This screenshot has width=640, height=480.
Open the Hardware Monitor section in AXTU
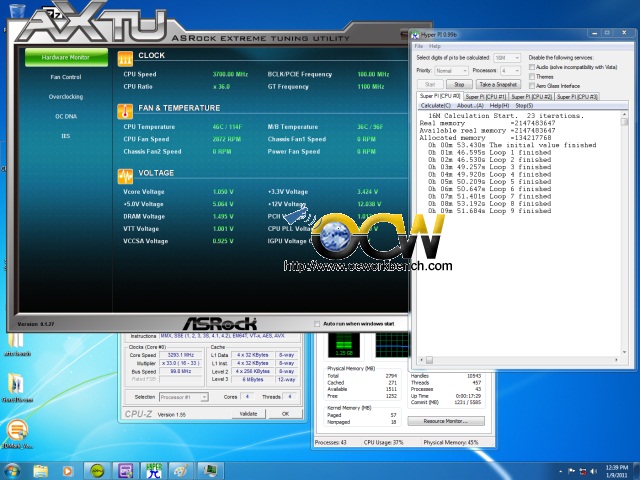[x=66, y=58]
